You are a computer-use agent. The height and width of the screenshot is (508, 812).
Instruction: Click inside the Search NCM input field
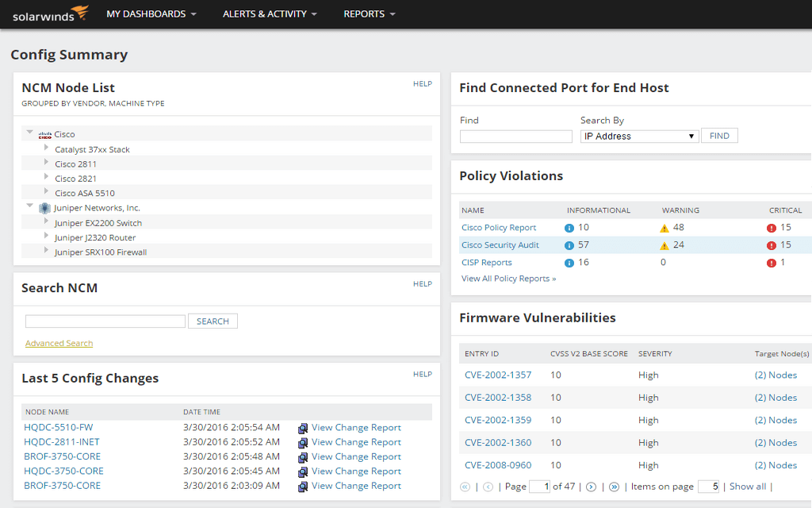tap(103, 321)
